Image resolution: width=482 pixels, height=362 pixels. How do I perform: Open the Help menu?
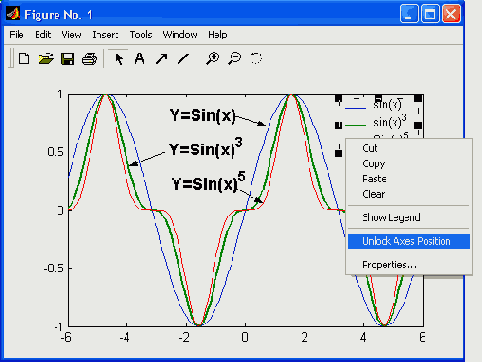218,35
